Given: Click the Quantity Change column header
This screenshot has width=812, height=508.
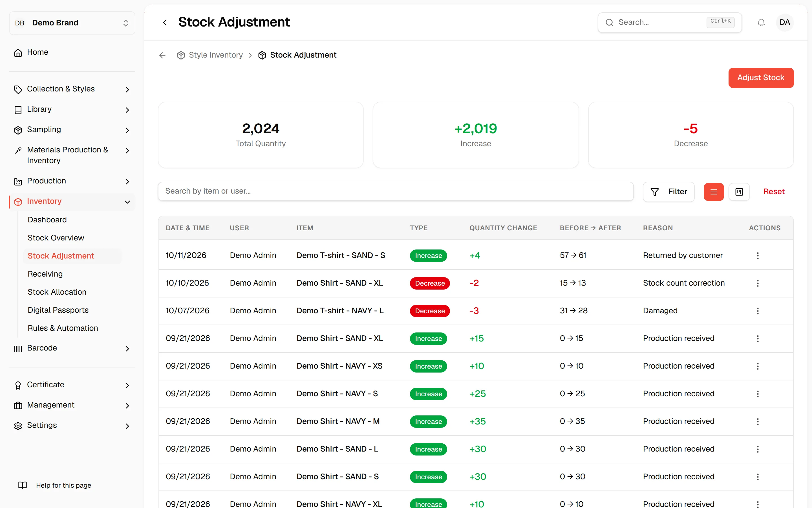Looking at the screenshot, I should [x=503, y=228].
